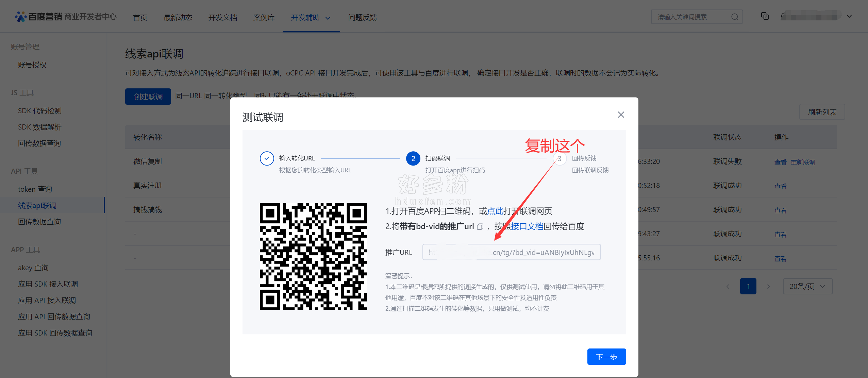
Task: Open 应用 SDK 接入联调 in sidebar
Action: coord(48,284)
